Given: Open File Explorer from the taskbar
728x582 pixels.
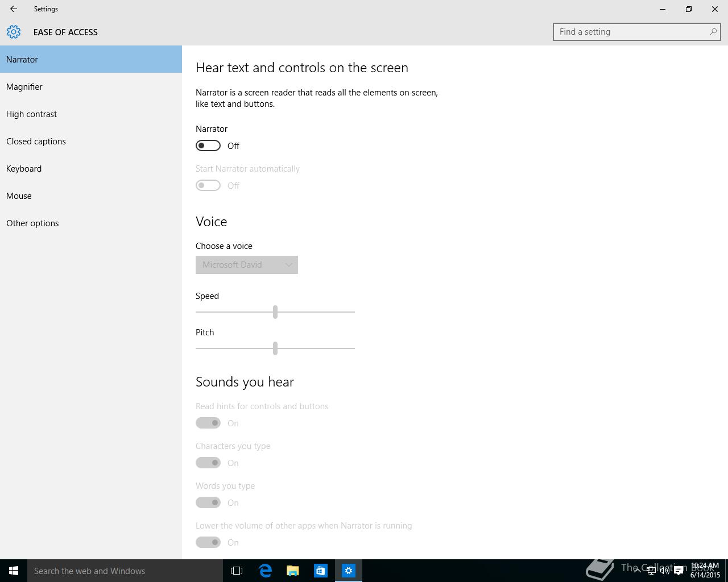Looking at the screenshot, I should (293, 571).
